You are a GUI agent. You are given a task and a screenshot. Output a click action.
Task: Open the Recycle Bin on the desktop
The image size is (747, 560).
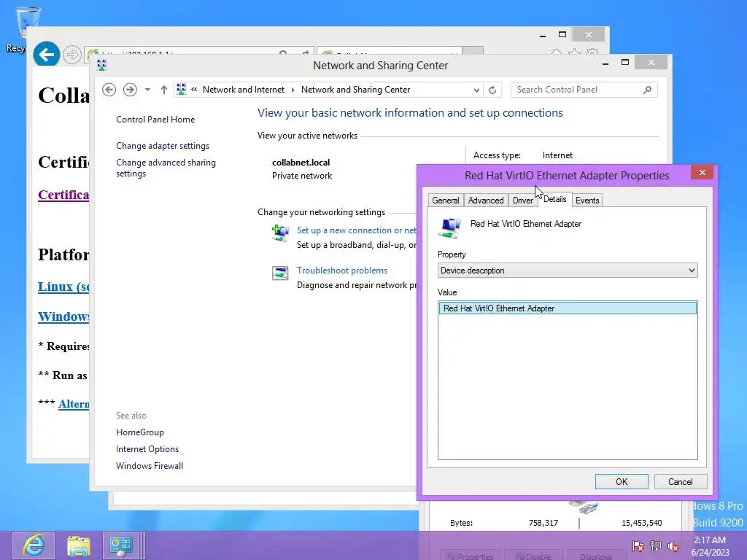point(21,29)
